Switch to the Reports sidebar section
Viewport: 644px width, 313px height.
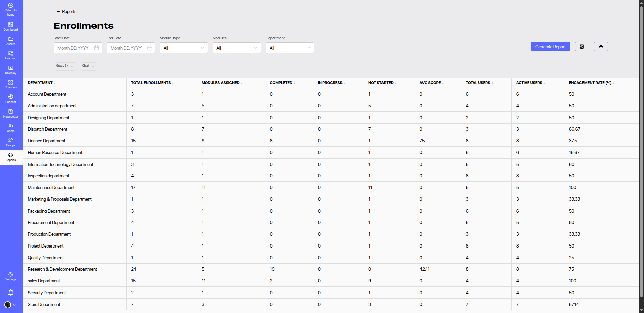(11, 157)
